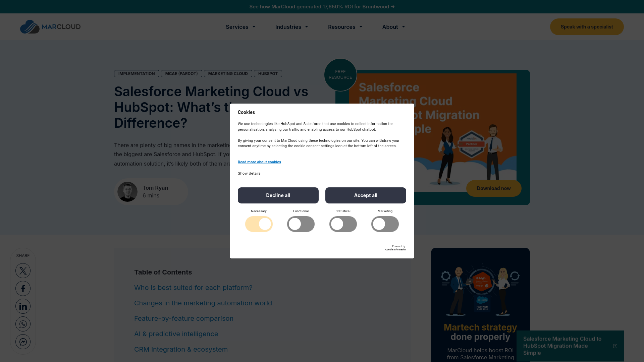Viewport: 644px width, 362px height.
Task: Select the HUBSPOT tag
Action: (268, 74)
